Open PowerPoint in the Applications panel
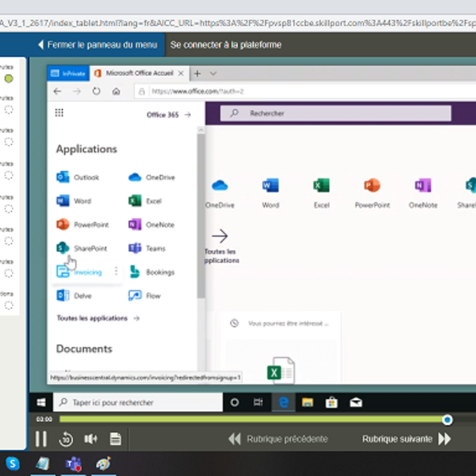The width and height of the screenshot is (476, 476). (82, 225)
